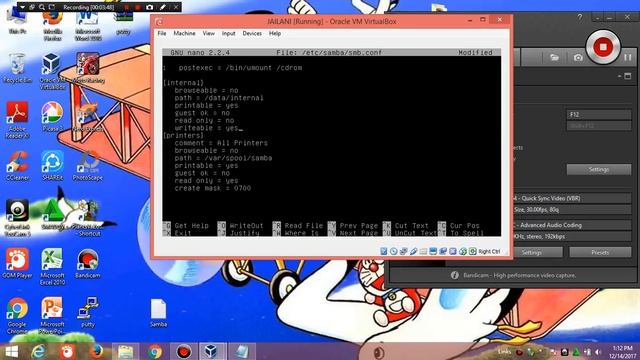Click keyboard capture icon beside Right Ctrl
This screenshot has height=360, width=640.
473,251
